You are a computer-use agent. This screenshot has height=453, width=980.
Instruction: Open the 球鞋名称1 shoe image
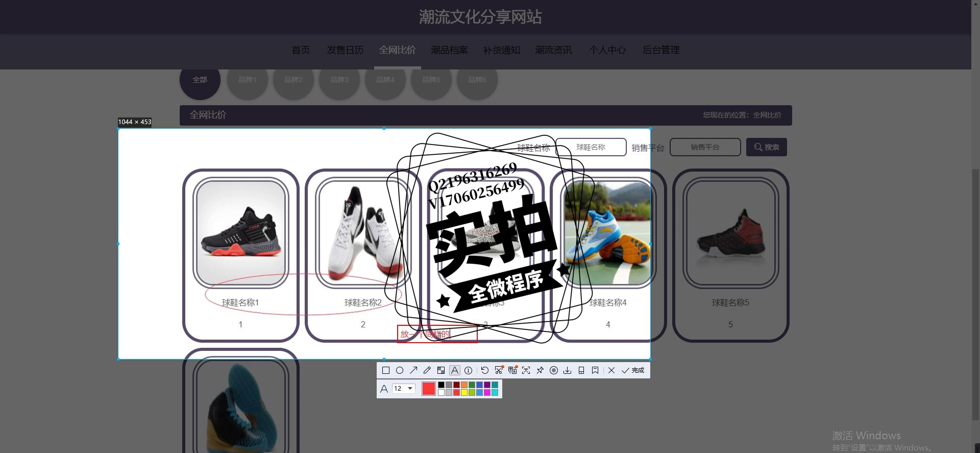(241, 233)
